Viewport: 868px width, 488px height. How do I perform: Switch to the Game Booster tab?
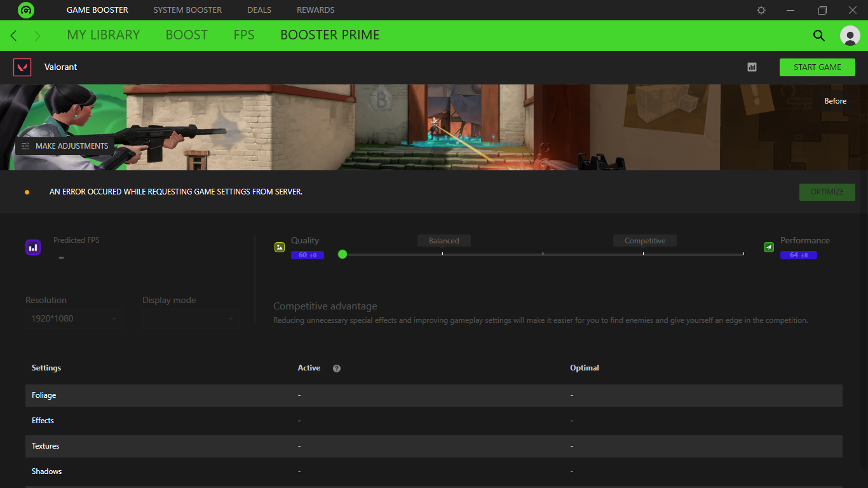pyautogui.click(x=97, y=10)
